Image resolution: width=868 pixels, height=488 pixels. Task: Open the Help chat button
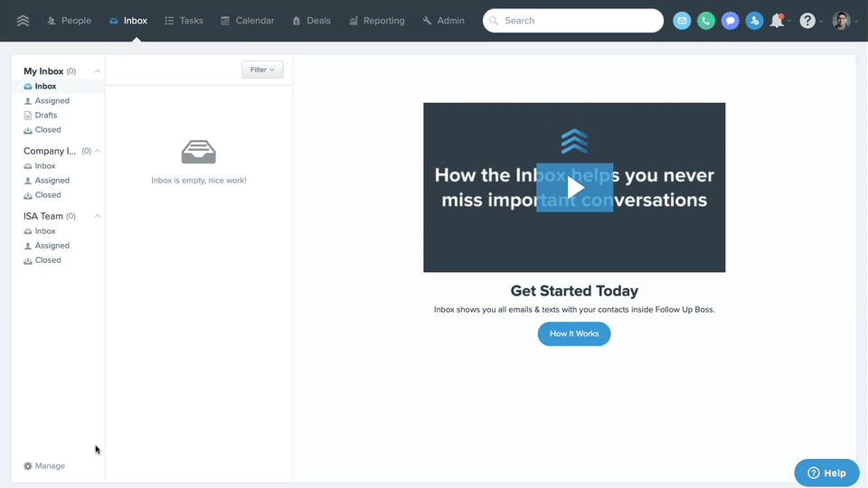tap(826, 473)
